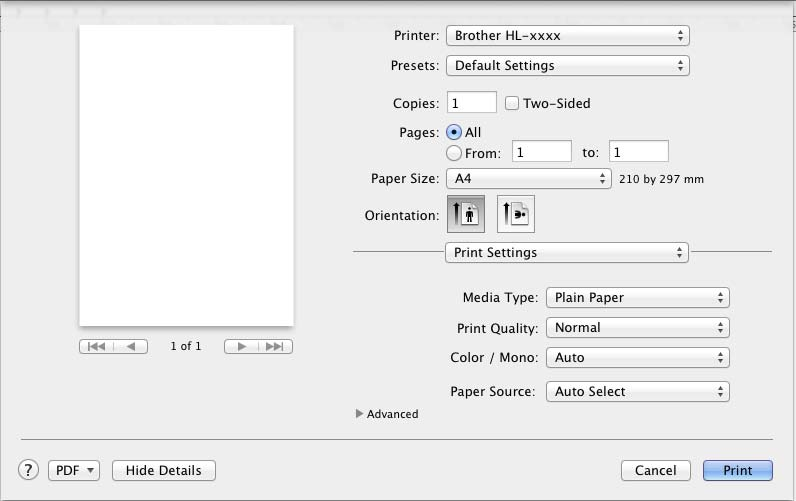Click the Cancel button
The image size is (796, 501).
[x=655, y=470]
